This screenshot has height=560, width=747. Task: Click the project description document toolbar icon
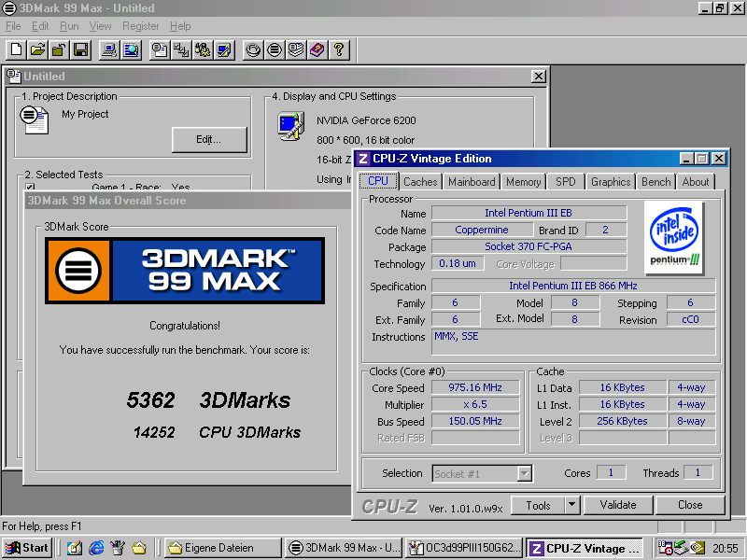coord(160,49)
